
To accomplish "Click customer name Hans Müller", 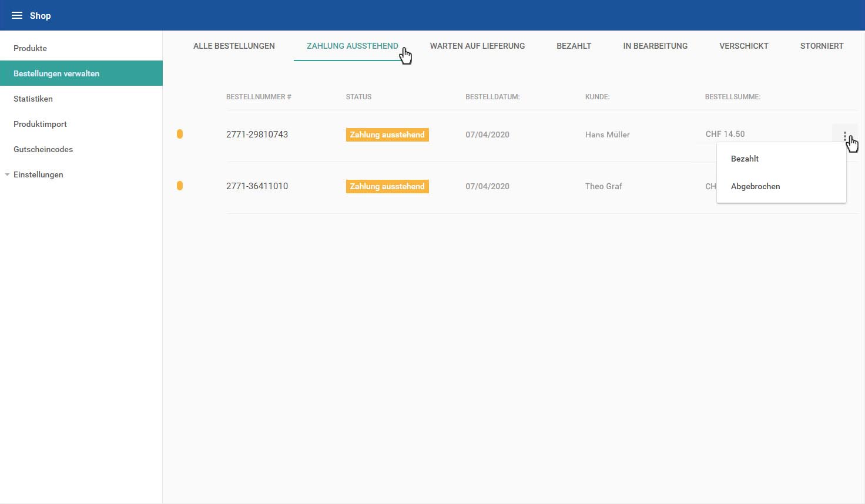I will (607, 135).
